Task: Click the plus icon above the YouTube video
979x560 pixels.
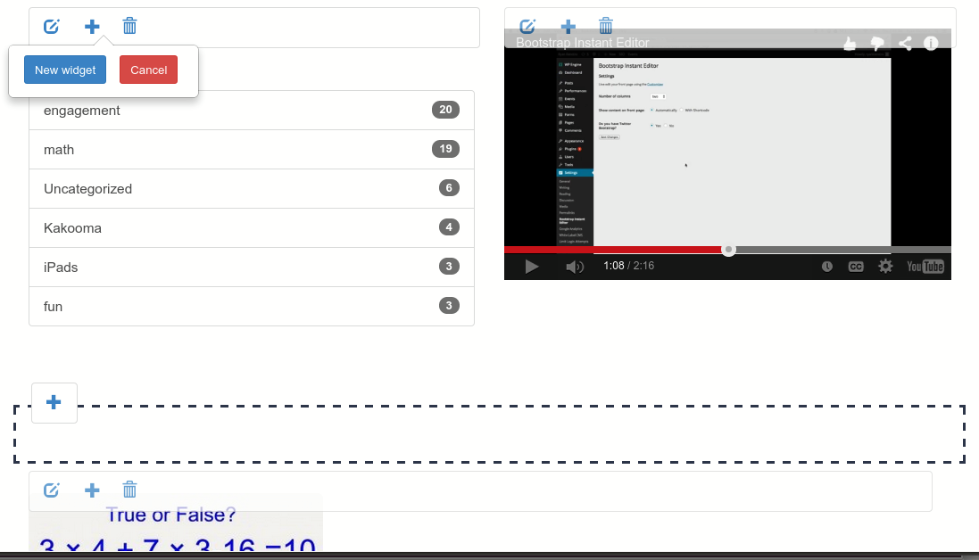Action: pyautogui.click(x=568, y=26)
